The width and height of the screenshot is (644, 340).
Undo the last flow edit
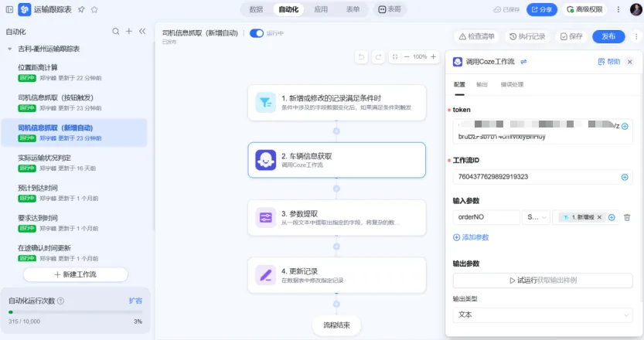coord(362,56)
